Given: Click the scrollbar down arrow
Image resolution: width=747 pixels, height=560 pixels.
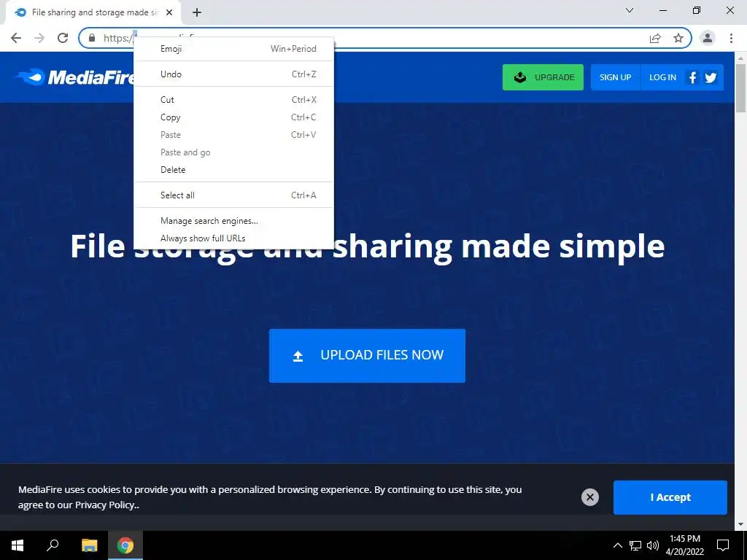Looking at the screenshot, I should (740, 525).
